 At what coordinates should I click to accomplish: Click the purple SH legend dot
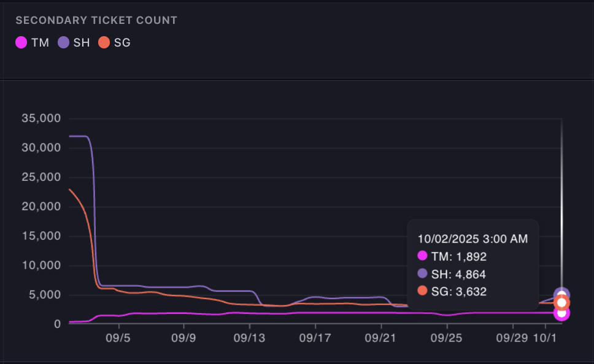click(64, 43)
